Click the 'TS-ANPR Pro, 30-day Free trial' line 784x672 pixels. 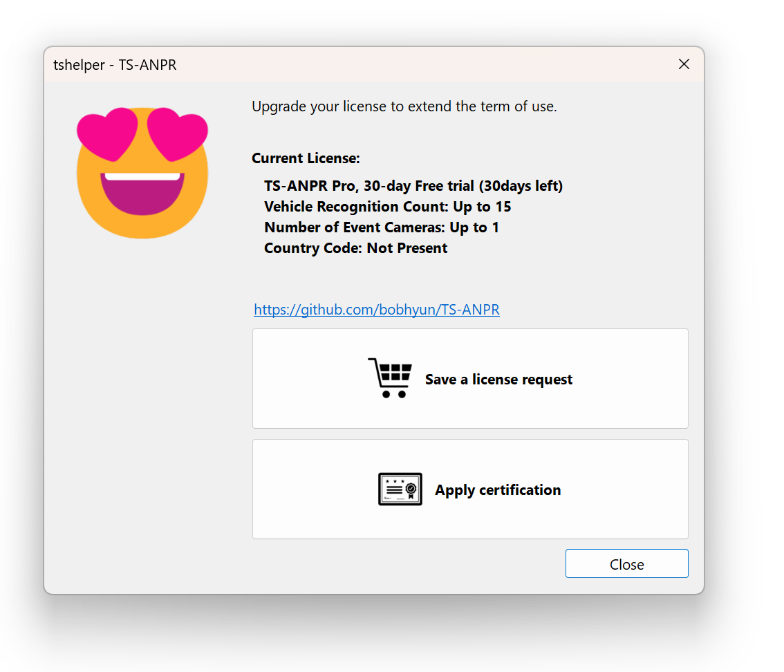[413, 186]
